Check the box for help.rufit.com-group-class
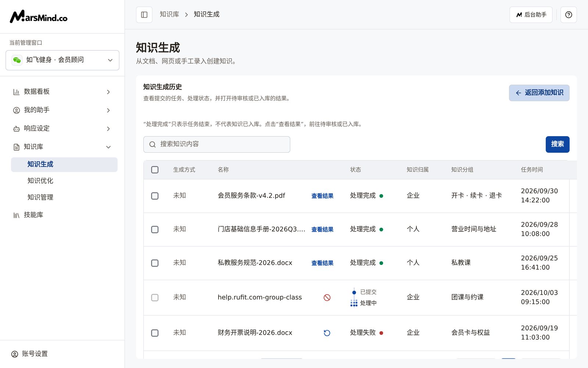 (x=155, y=297)
